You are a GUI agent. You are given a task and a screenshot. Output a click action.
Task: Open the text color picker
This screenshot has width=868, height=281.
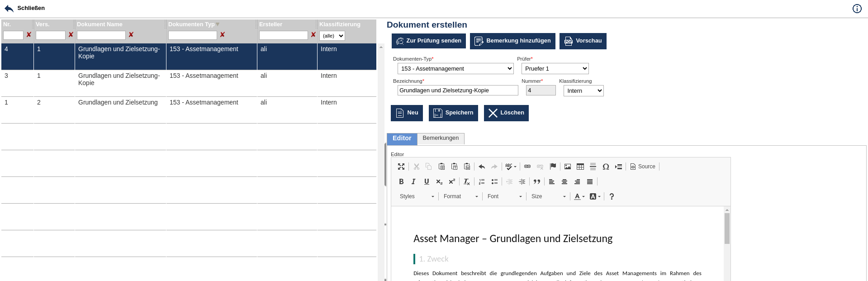(x=579, y=196)
